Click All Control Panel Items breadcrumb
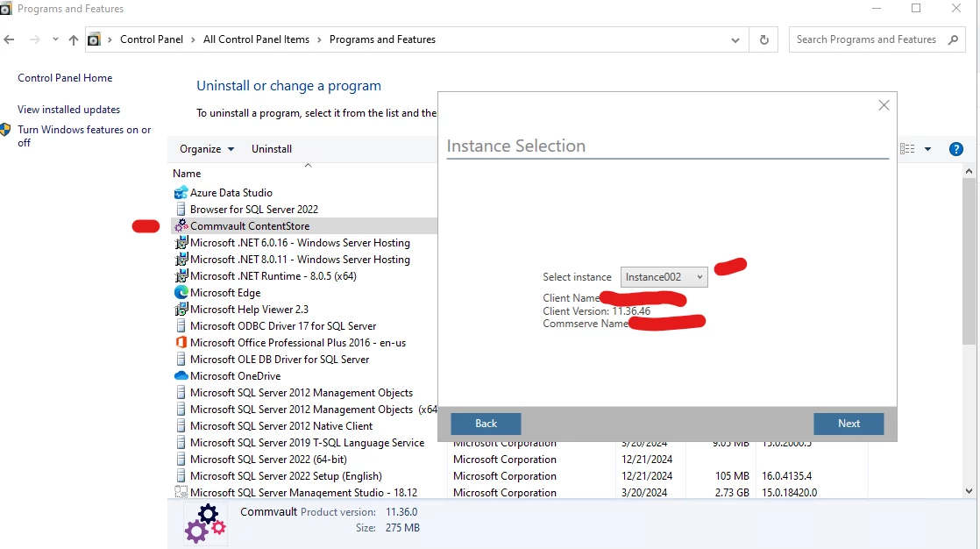 [256, 39]
